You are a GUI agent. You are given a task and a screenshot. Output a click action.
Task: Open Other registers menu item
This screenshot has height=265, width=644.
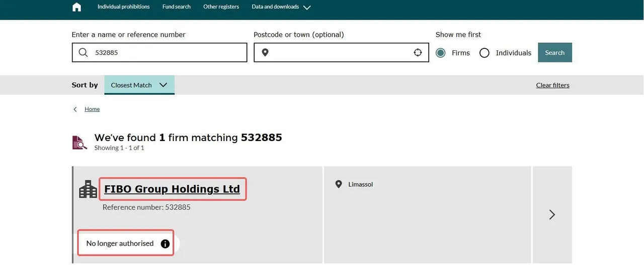pyautogui.click(x=221, y=7)
